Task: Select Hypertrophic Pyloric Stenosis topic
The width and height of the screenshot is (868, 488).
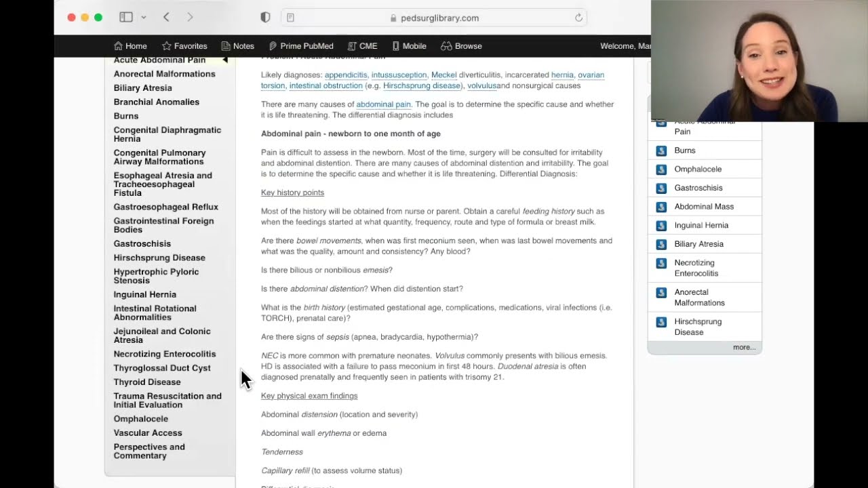Action: 157,276
